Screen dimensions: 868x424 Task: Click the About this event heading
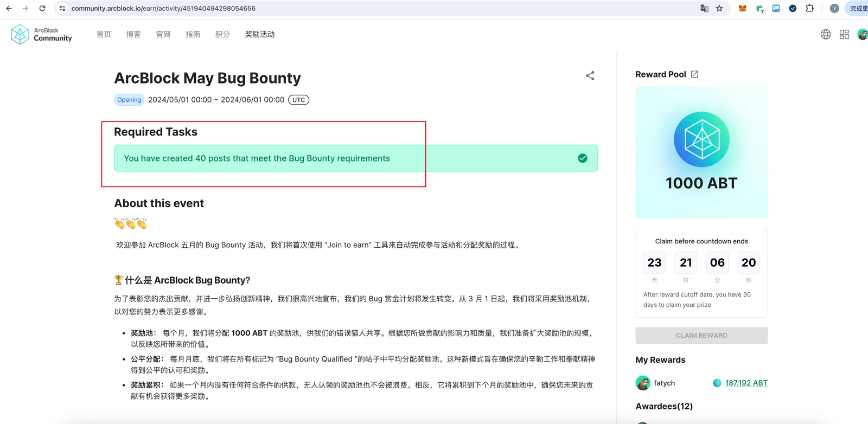coord(159,203)
